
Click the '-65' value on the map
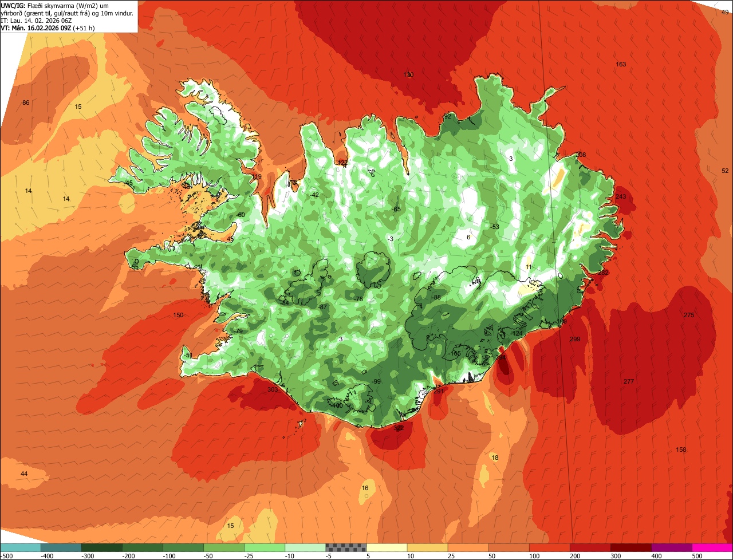(x=396, y=209)
